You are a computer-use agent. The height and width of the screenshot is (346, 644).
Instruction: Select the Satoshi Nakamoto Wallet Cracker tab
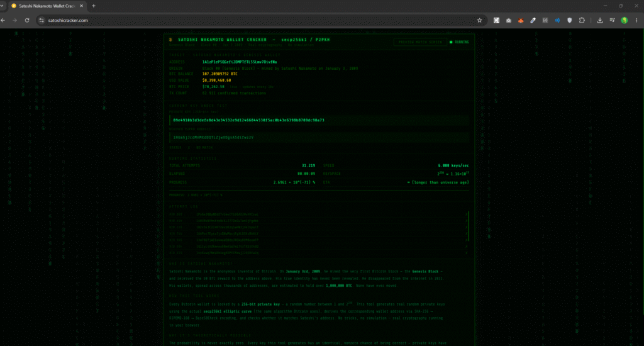click(47, 6)
